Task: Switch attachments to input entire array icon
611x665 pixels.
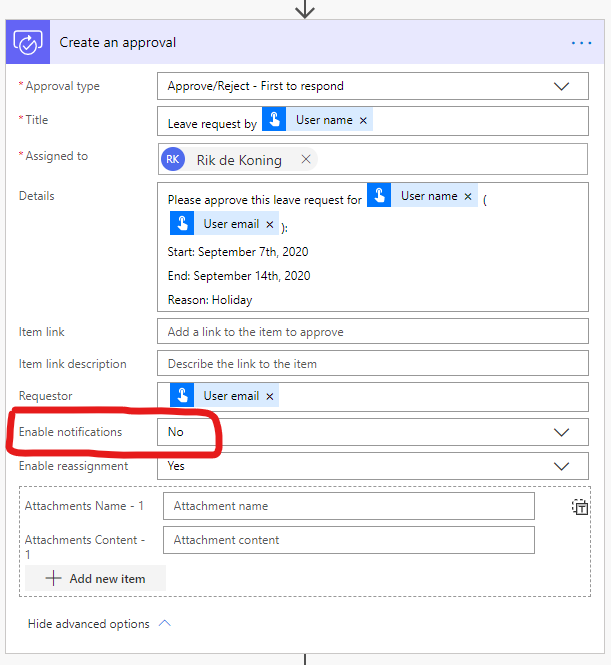Action: click(580, 507)
